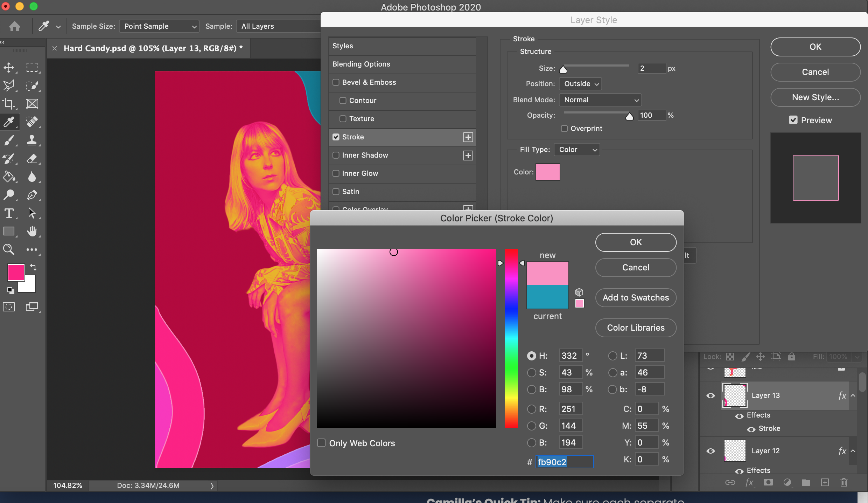Click Add to Swatches button
868x503 pixels.
pos(636,298)
